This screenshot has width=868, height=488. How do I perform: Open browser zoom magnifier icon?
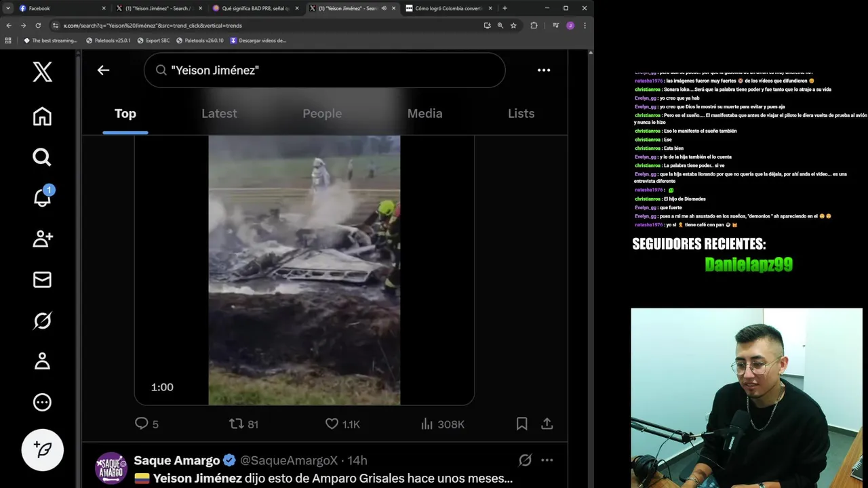click(x=500, y=25)
